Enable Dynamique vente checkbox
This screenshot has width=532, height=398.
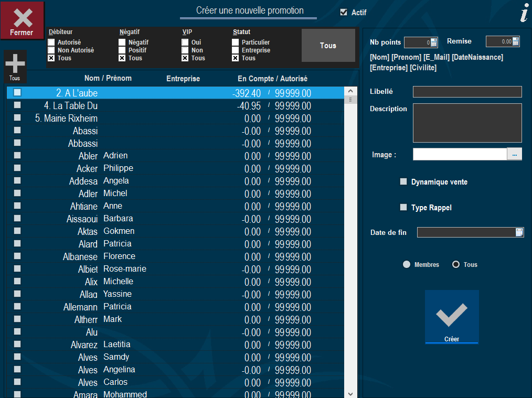click(x=403, y=181)
